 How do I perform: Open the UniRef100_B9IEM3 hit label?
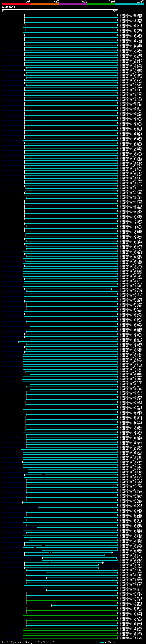(131, 15)
